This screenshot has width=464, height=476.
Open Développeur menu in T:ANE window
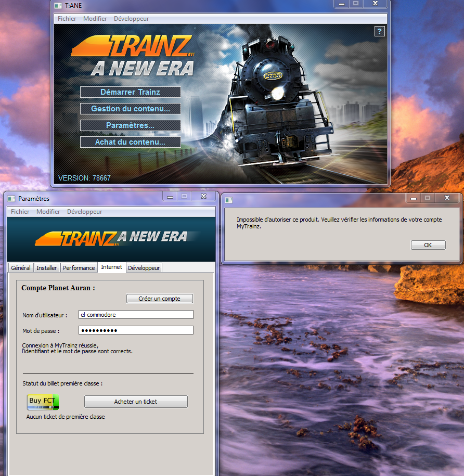coord(131,19)
